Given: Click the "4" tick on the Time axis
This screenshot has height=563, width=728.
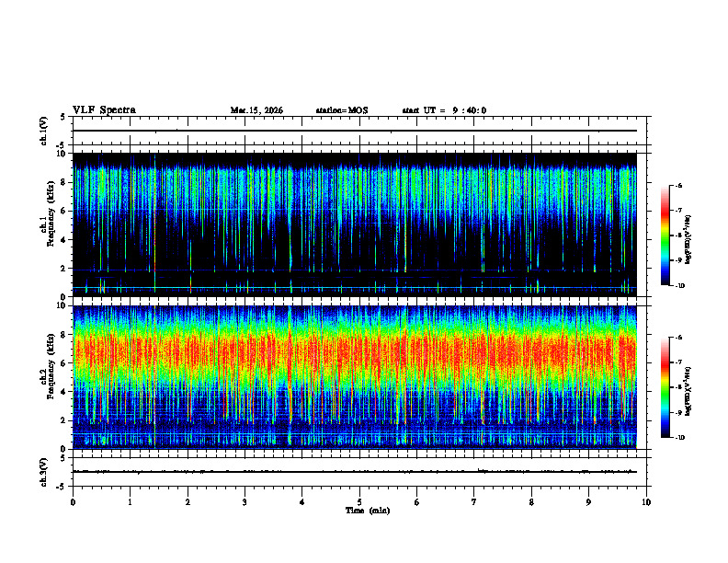Looking at the screenshot, I should [302, 502].
